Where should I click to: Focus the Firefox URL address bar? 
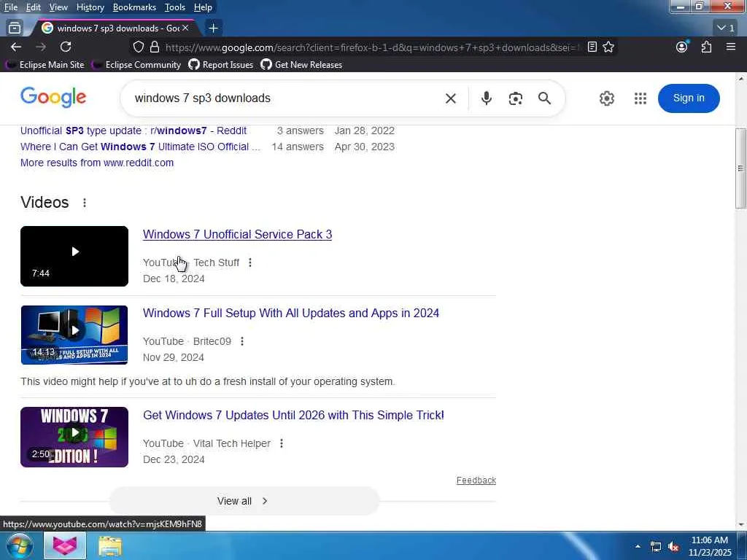[371, 47]
